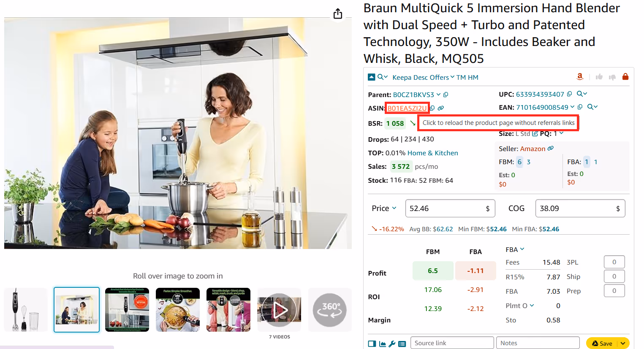
Task: Click the wrench settings icon
Action: coord(392,344)
